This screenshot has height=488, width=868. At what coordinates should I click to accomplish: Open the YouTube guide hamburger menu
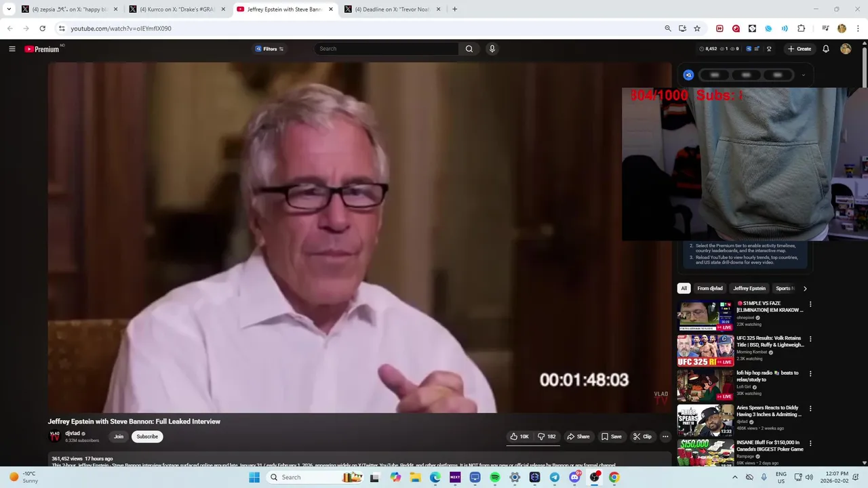12,49
